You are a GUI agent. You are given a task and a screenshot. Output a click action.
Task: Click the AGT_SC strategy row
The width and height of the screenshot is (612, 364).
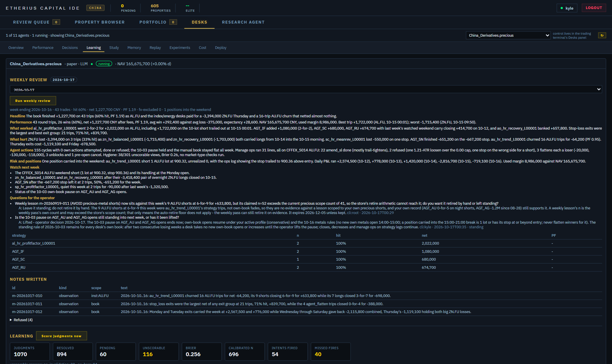306,259
